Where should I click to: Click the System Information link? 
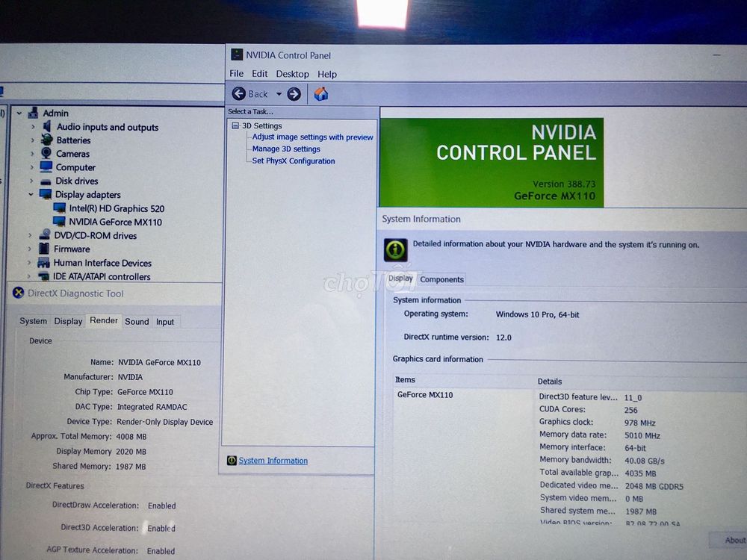[x=273, y=461]
